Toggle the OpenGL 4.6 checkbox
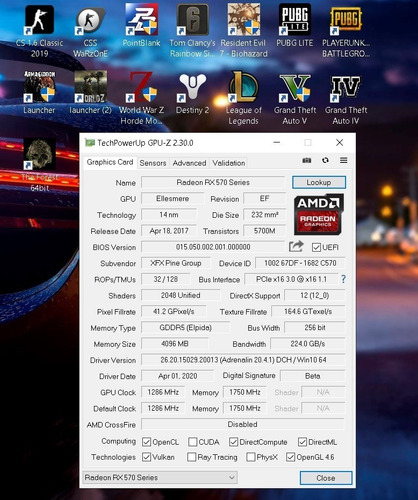Screen dimensions: 418x500 pyautogui.click(x=290, y=457)
